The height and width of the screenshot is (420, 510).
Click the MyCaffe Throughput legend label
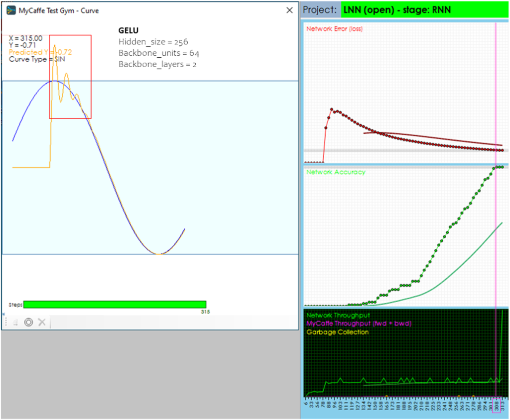click(x=359, y=323)
